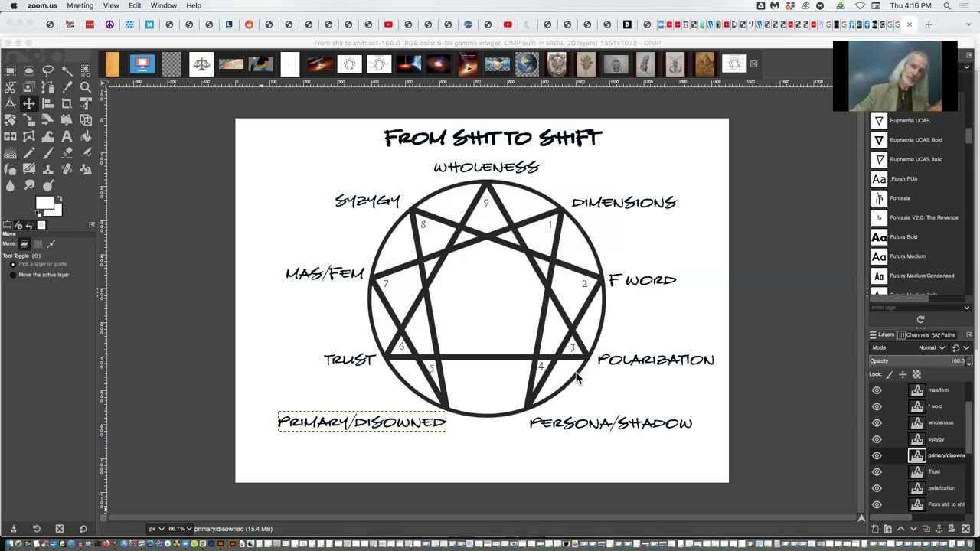The width and height of the screenshot is (980, 551).
Task: Select the Fuzzy Select wand tool
Action: [x=67, y=70]
